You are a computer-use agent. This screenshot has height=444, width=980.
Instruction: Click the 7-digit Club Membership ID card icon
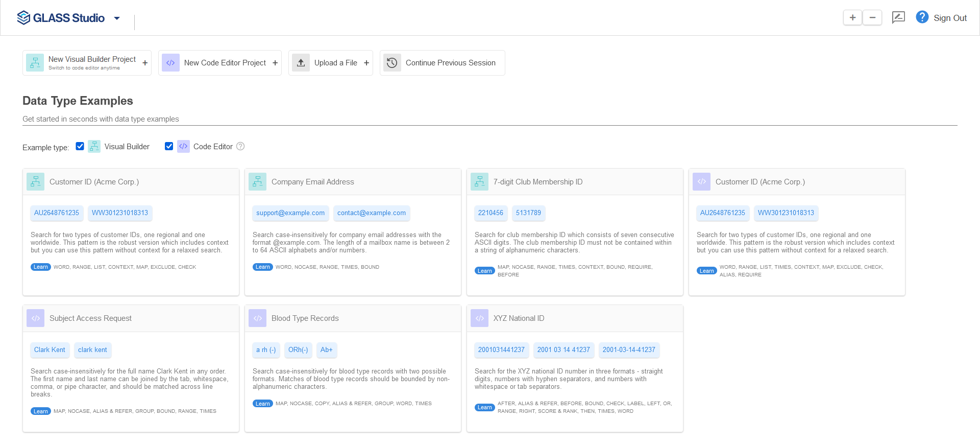[x=479, y=182]
